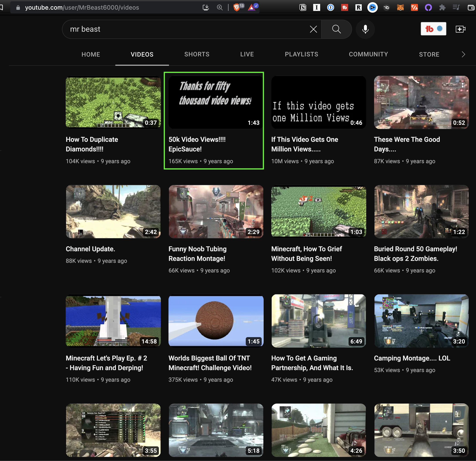The image size is (476, 461).
Task: Click the blue IQ play-button extension
Action: (x=372, y=7)
